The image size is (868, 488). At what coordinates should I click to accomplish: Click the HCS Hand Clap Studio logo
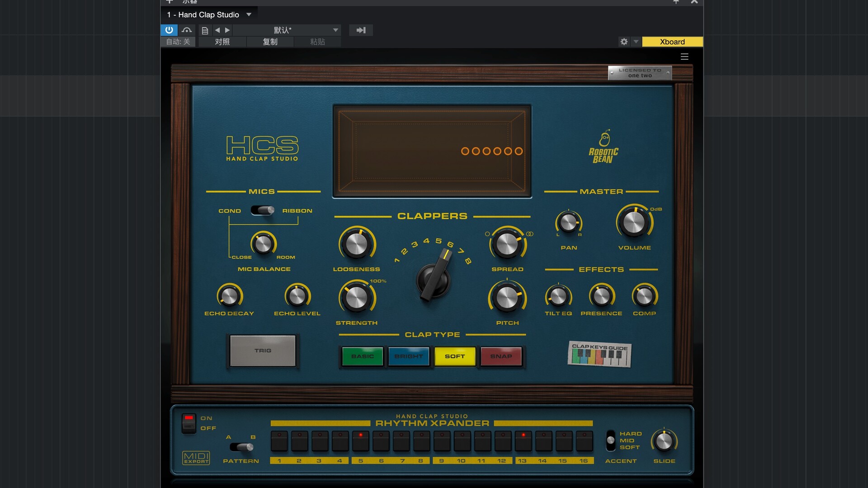tap(262, 148)
